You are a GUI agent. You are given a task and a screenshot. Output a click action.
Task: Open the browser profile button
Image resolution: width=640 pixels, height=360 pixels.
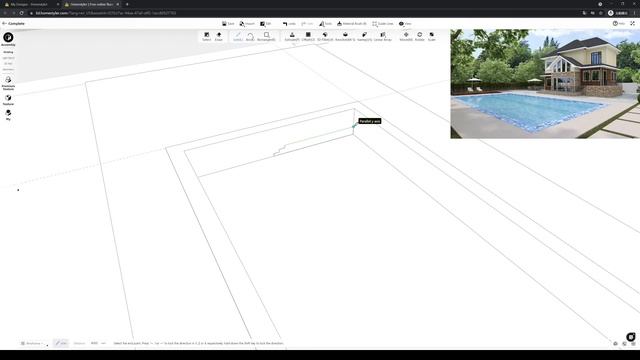click(618, 13)
